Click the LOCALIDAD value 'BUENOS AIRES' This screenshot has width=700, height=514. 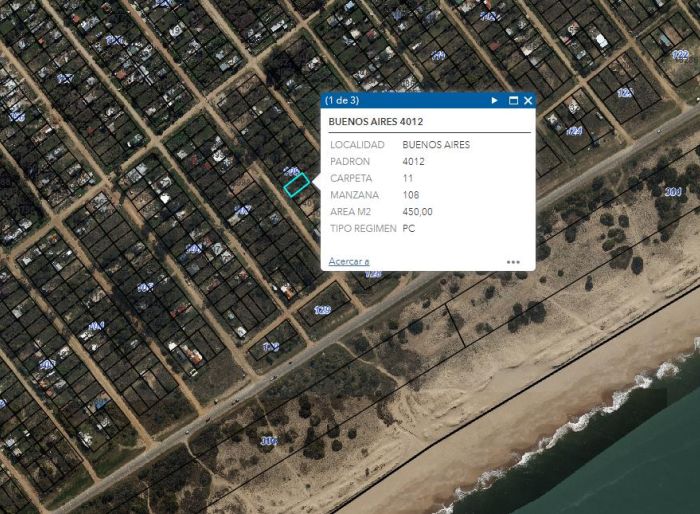click(436, 145)
